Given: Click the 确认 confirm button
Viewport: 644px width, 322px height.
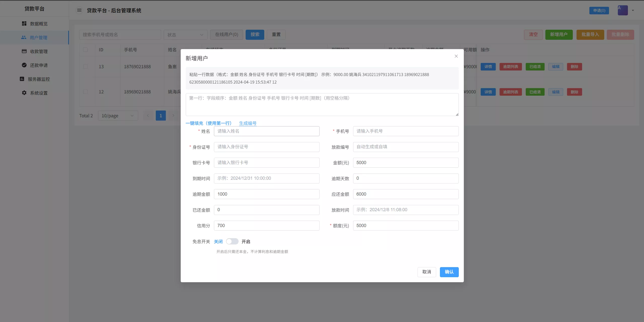Looking at the screenshot, I should click(449, 272).
